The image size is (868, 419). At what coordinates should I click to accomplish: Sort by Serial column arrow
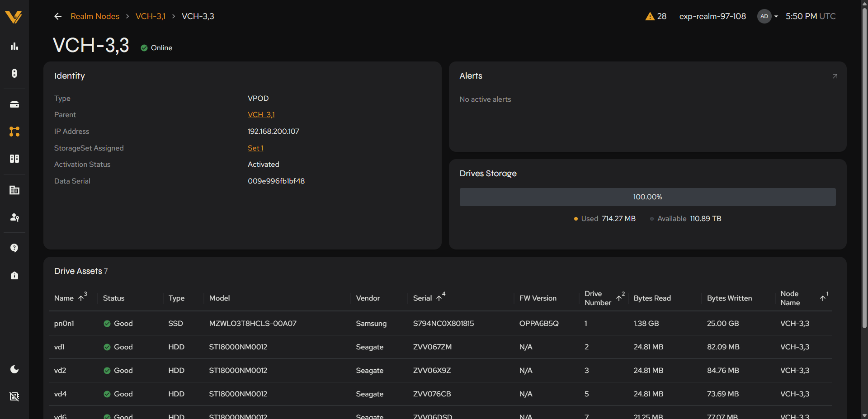439,298
